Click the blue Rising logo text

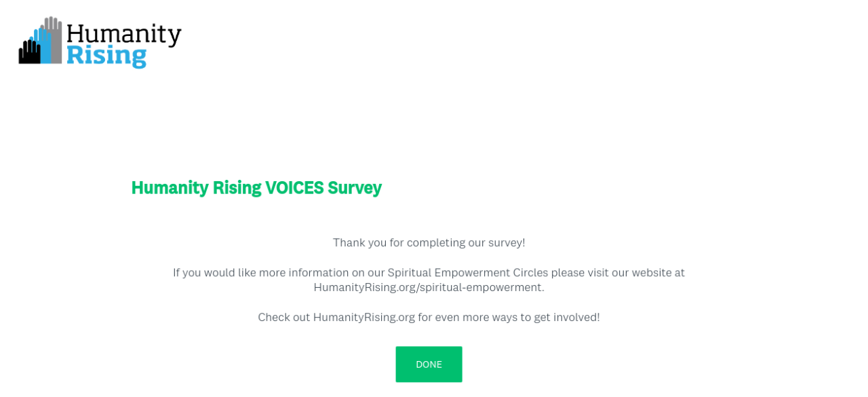pyautogui.click(x=106, y=55)
